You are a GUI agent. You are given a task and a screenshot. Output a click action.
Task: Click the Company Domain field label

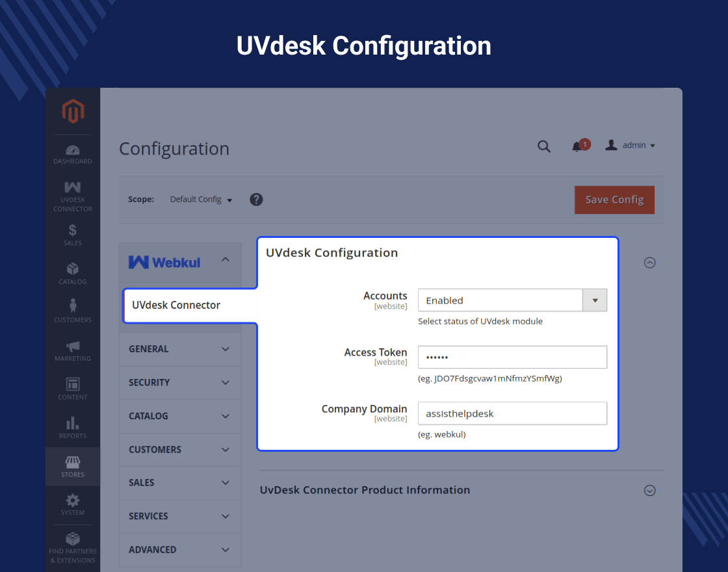pos(364,409)
